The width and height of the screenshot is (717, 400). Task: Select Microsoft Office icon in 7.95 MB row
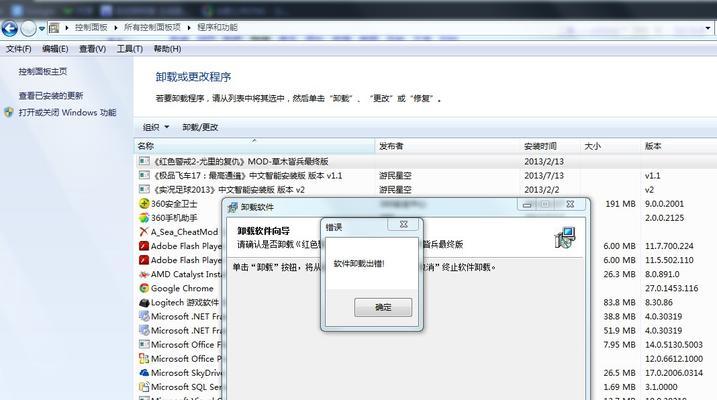tap(144, 344)
